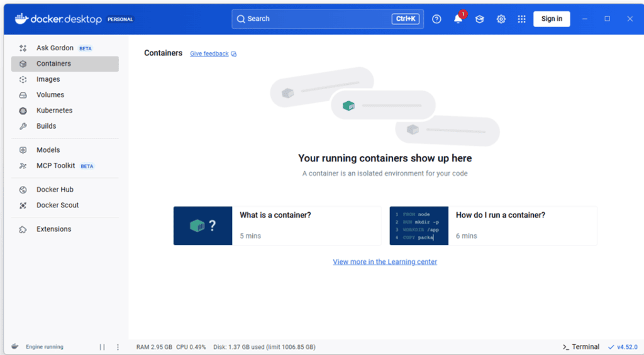Click the Extensions puzzle icon

(23, 229)
